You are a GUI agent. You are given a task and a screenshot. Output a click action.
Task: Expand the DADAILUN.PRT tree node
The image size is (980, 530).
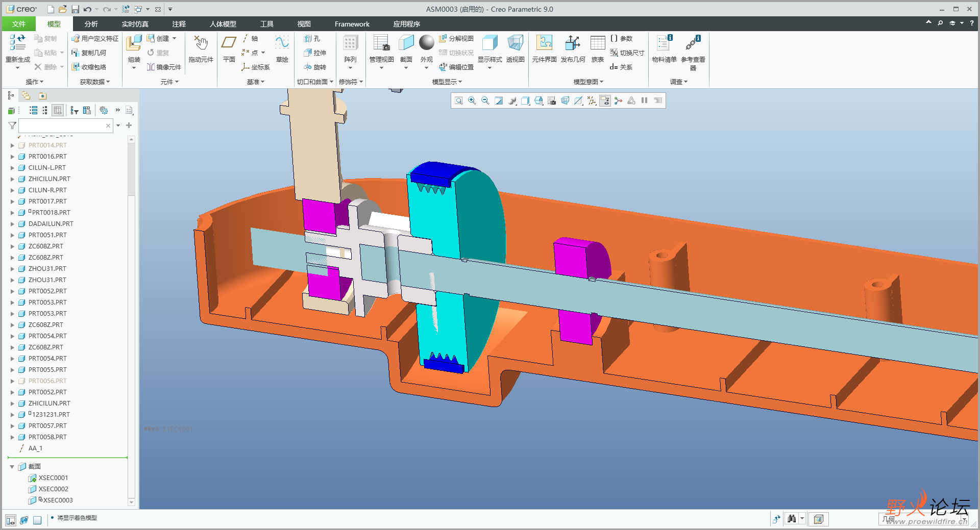(x=12, y=224)
